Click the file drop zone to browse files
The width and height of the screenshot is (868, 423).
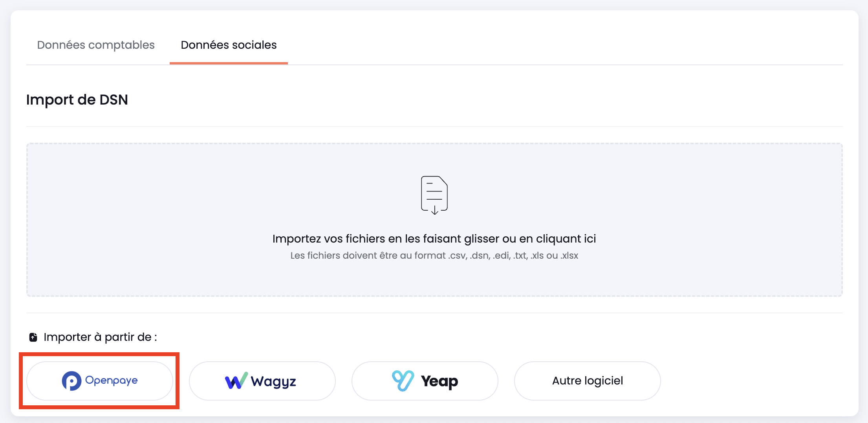pos(434,220)
